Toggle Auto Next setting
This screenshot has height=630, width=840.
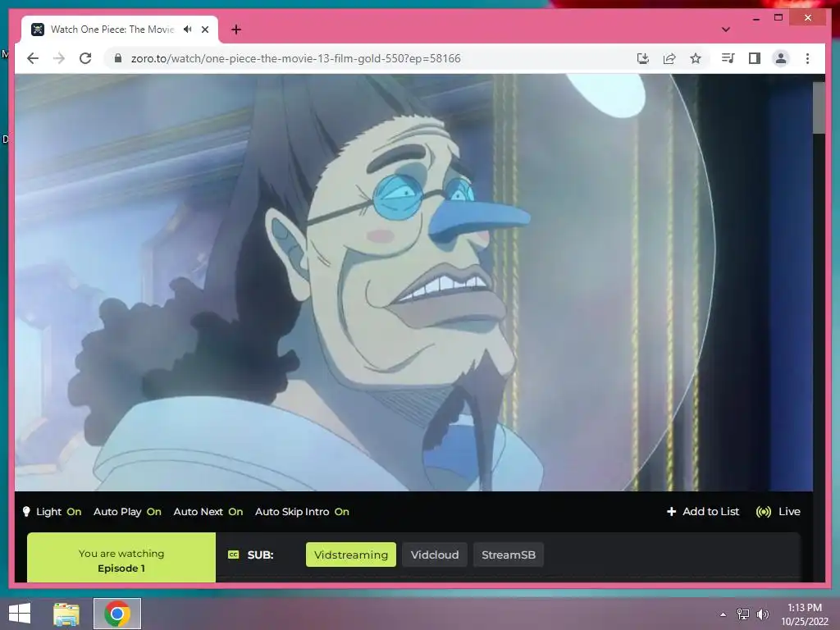point(208,512)
